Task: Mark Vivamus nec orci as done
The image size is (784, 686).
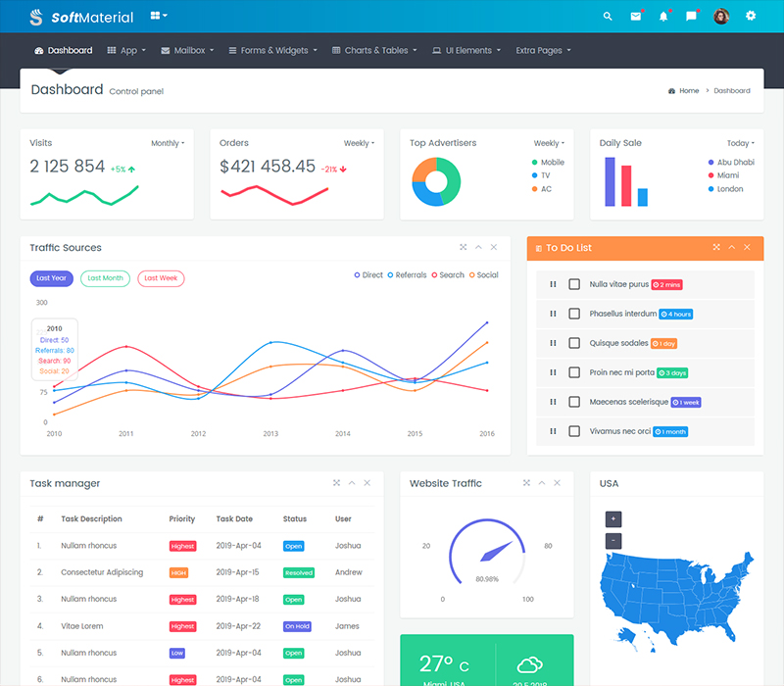Action: tap(574, 431)
